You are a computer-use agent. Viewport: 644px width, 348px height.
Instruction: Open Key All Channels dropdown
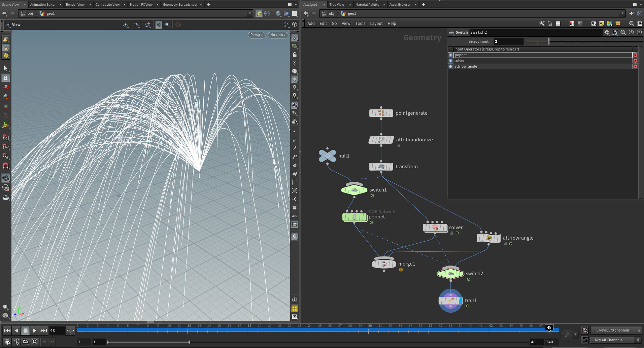point(615,340)
